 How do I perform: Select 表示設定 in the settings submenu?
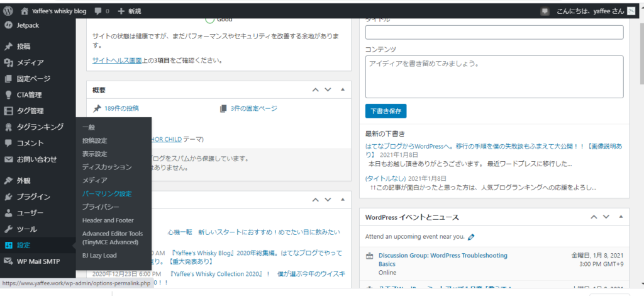[94, 154]
